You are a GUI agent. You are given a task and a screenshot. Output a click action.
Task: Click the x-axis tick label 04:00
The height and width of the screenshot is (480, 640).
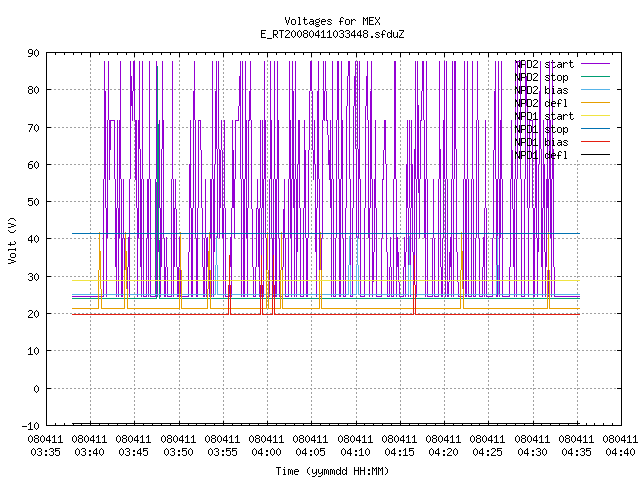267,452
